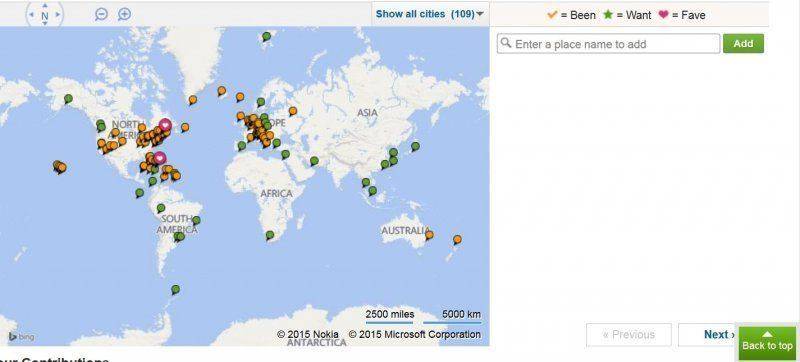Select the green pin on Brazil's east coast

coord(196,221)
